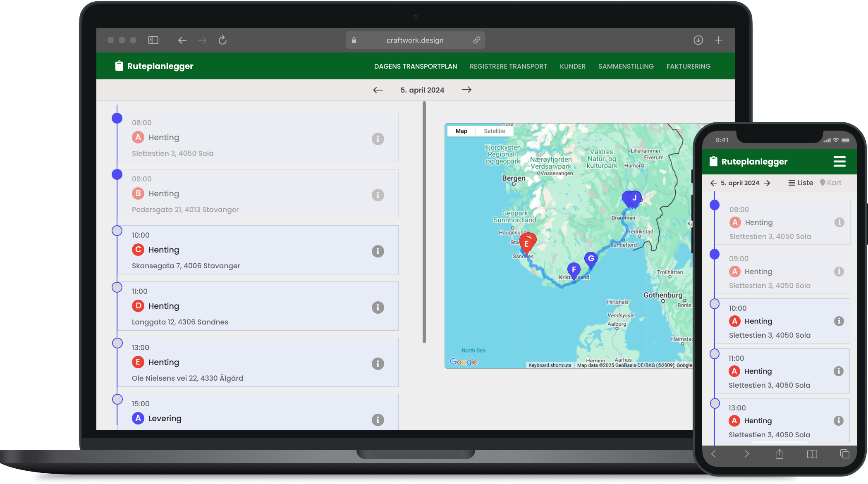
Task: Tap phone browser back chevron
Action: 713,454
